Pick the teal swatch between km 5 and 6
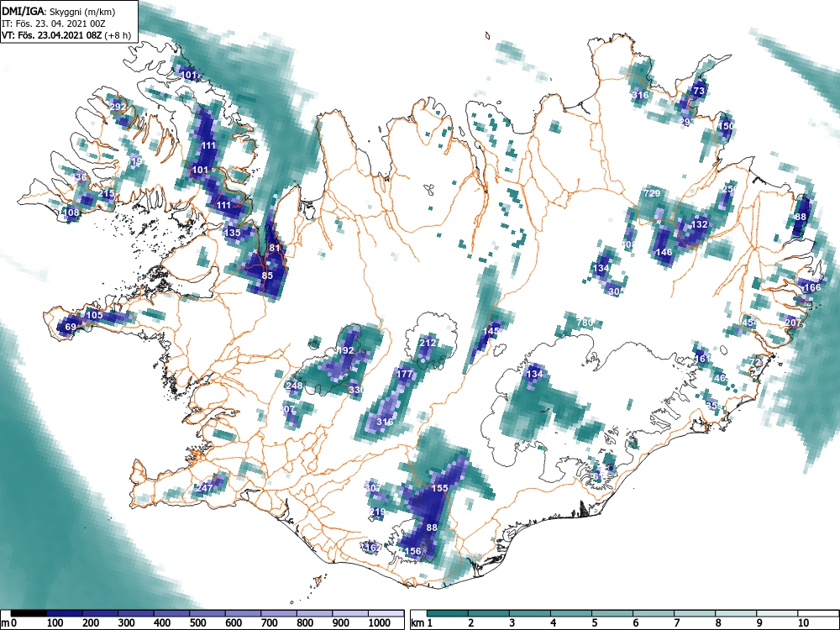Viewport: 840px width, 630px height. [x=612, y=613]
